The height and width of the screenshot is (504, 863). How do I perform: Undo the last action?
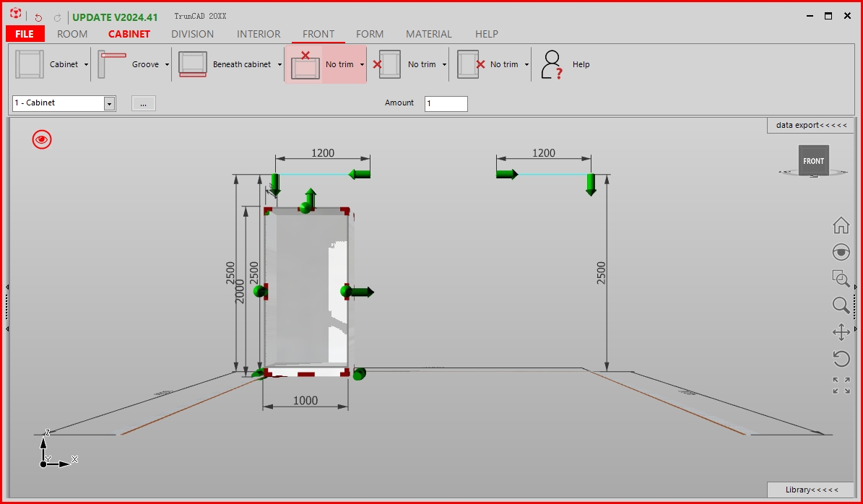tap(38, 17)
